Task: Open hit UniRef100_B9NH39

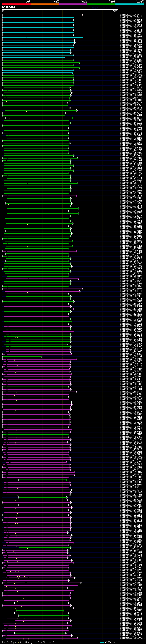Action: point(131,357)
